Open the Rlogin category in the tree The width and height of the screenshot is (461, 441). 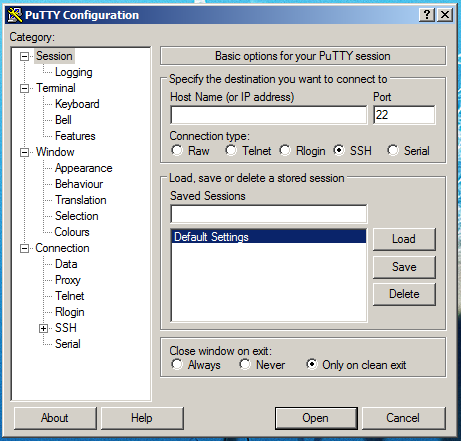coord(70,312)
